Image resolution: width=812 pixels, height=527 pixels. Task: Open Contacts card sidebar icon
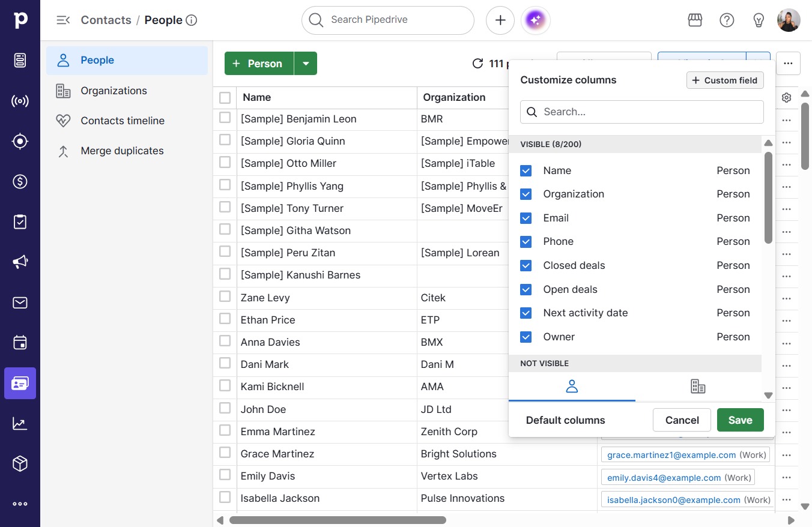[20, 383]
